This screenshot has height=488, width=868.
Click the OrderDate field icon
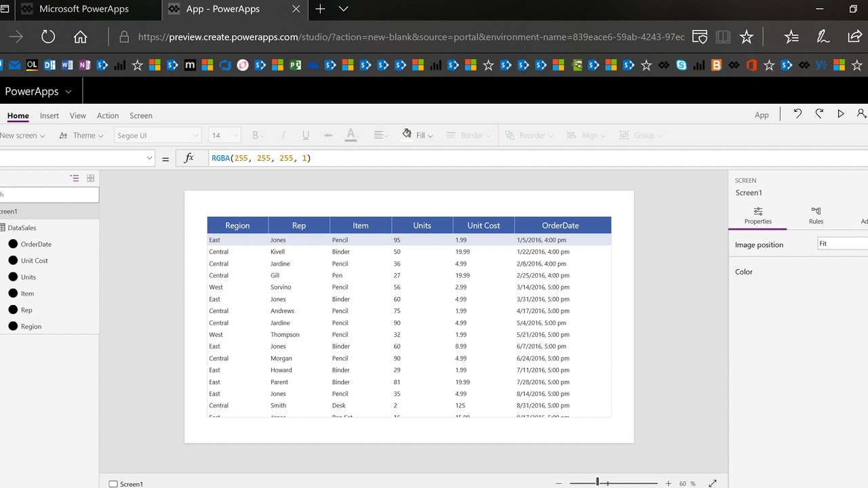[x=13, y=244]
